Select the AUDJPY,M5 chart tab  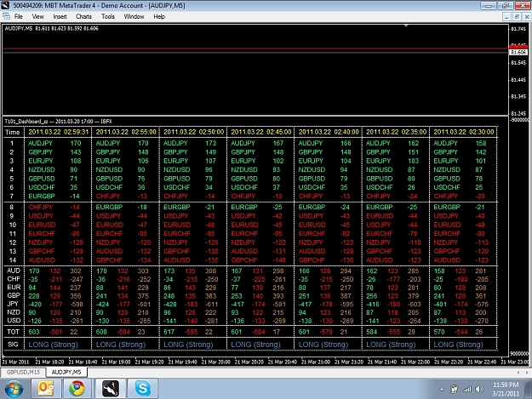pos(66,373)
